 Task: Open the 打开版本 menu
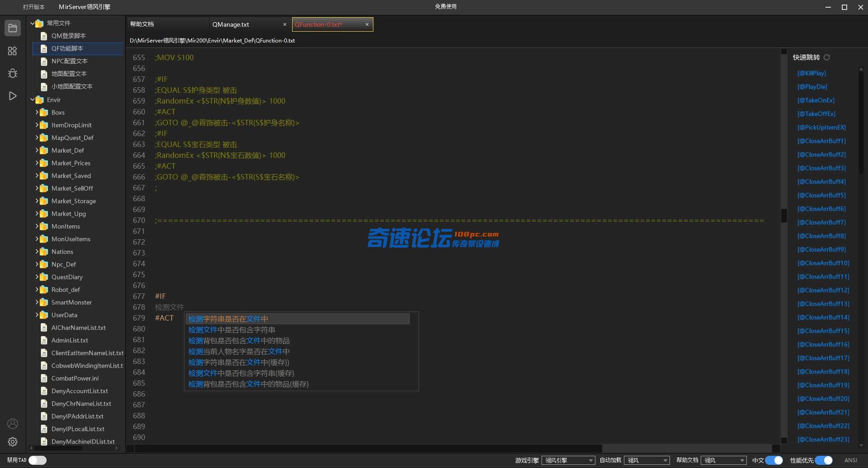coord(34,7)
